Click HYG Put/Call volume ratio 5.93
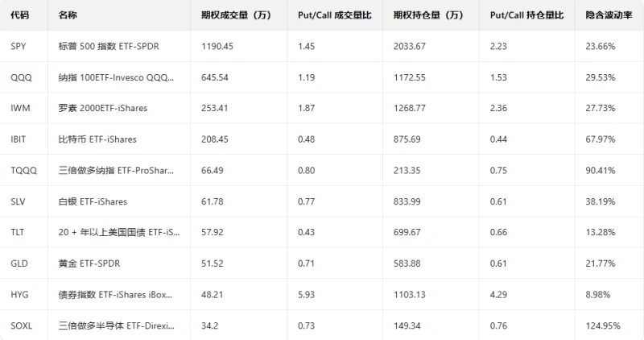The image size is (644, 340). point(307,294)
